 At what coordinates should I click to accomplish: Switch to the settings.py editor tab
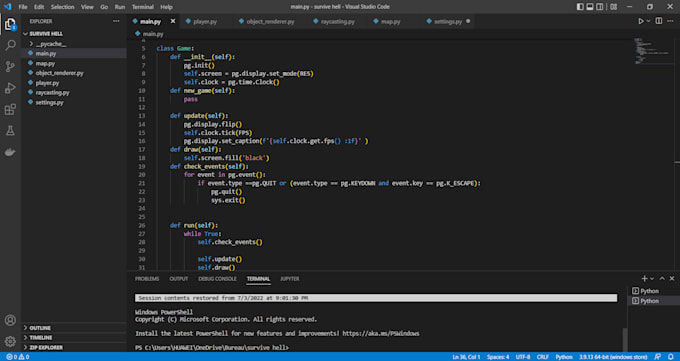(x=448, y=21)
